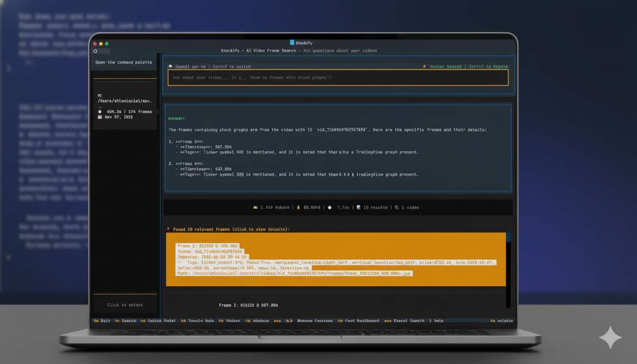The height and width of the screenshot is (364, 637).
Task: Choose Search in the bottom footer bar
Action: (x=128, y=321)
